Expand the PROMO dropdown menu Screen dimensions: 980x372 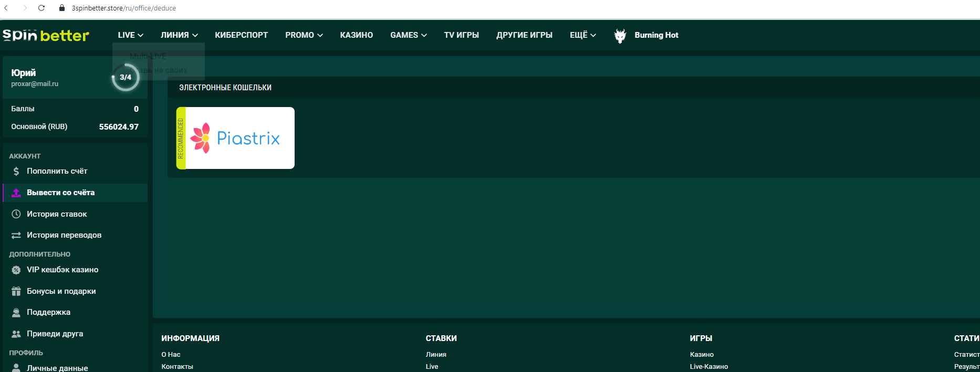coord(304,35)
